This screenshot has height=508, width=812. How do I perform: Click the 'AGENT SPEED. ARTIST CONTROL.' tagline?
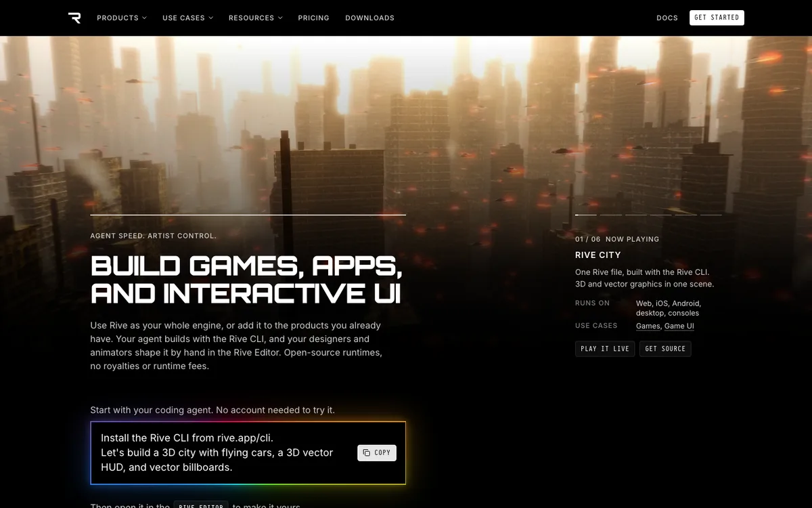(x=154, y=236)
